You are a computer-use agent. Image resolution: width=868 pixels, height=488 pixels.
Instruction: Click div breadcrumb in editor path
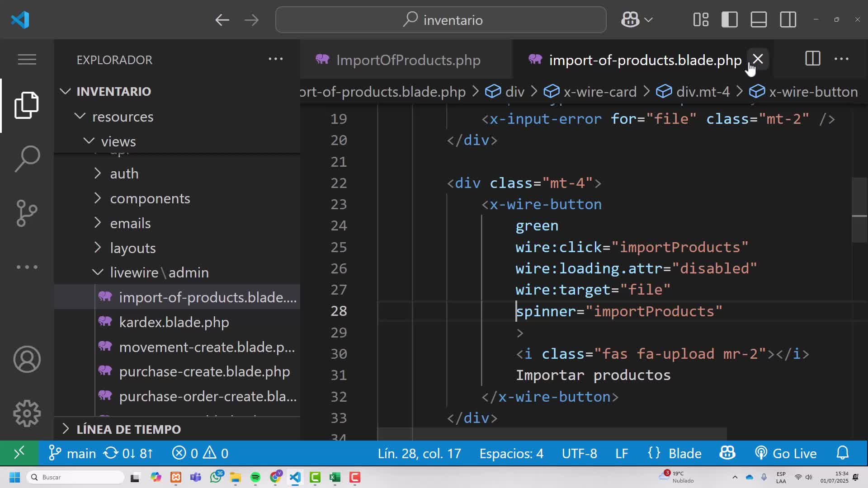505,92
